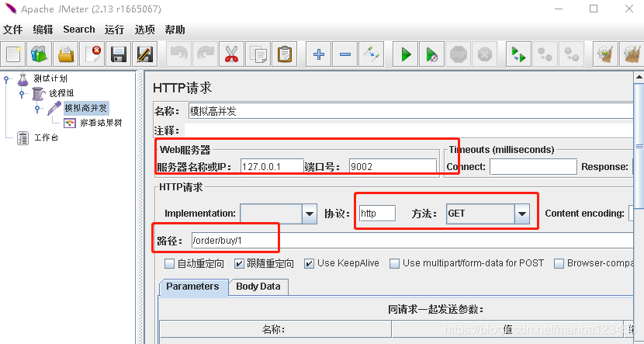Collapse all nodes with minus icon
644x344 pixels.
(x=345, y=54)
